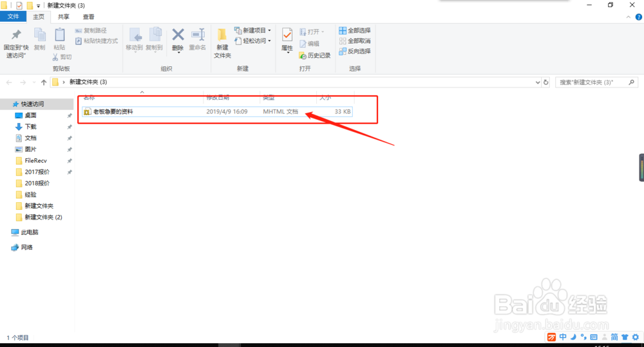644x347 pixels.
Task: Click the Up one level arrow
Action: point(44,82)
